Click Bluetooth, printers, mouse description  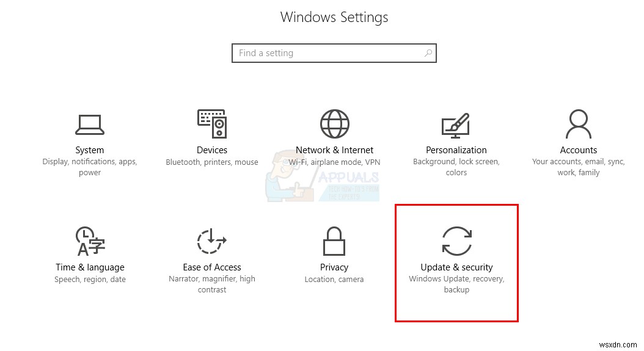click(x=212, y=162)
